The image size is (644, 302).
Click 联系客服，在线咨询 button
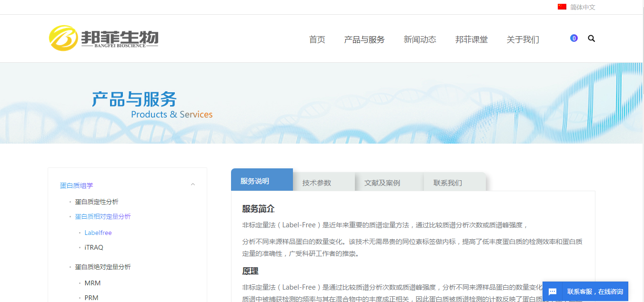(594, 292)
